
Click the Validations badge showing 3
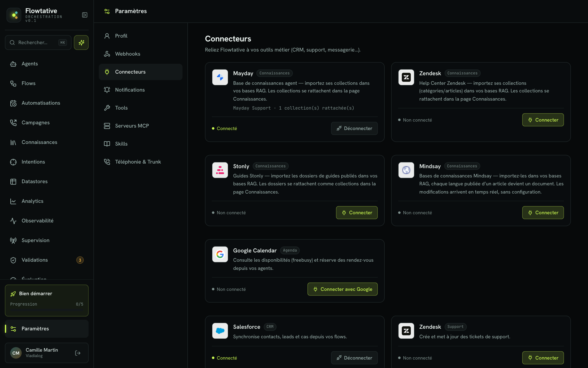[x=80, y=260]
